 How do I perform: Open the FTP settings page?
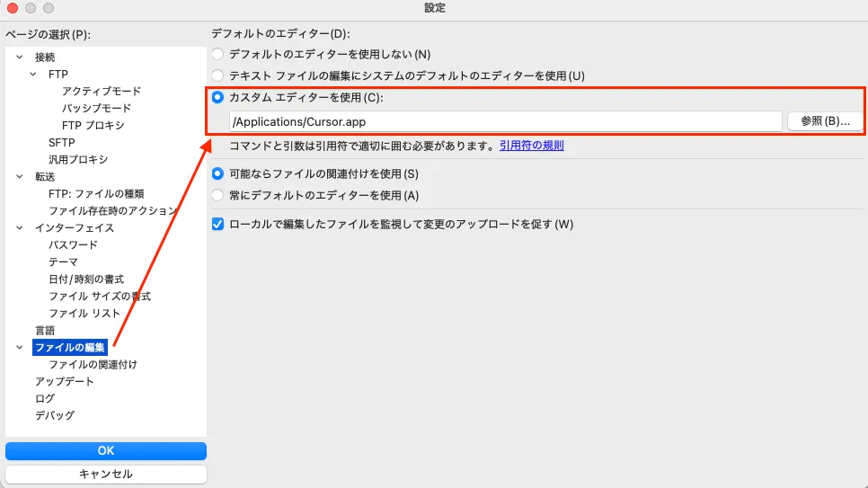click(58, 75)
